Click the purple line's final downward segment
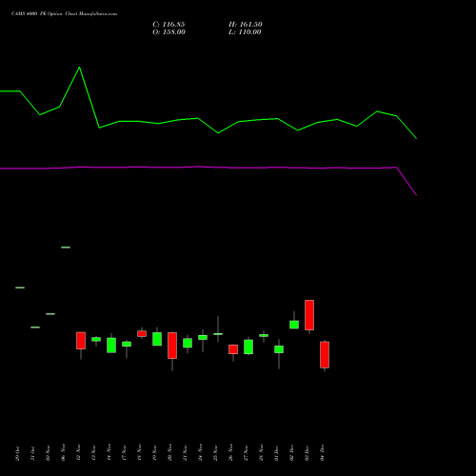The width and height of the screenshot is (476, 476). (407, 181)
